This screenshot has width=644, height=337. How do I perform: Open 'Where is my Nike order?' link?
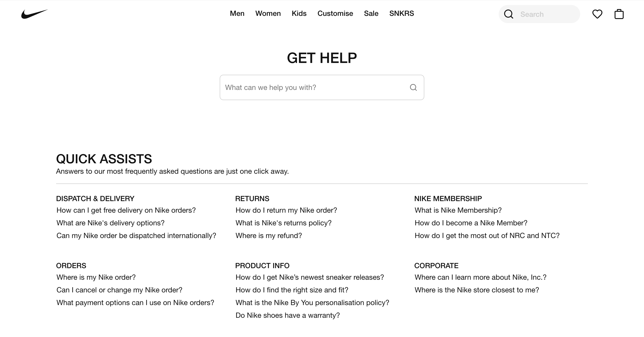click(96, 277)
